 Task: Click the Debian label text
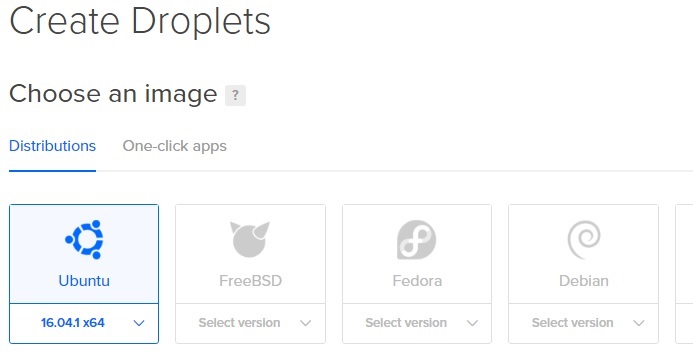click(584, 281)
